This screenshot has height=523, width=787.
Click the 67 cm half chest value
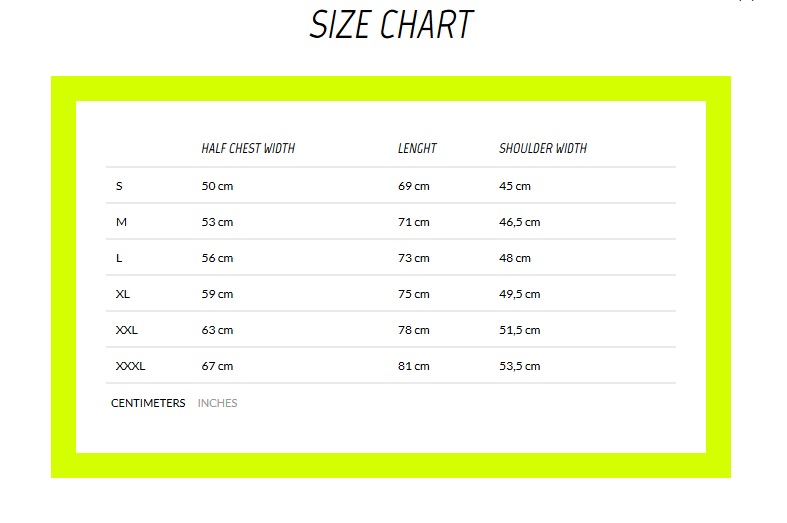click(x=217, y=366)
